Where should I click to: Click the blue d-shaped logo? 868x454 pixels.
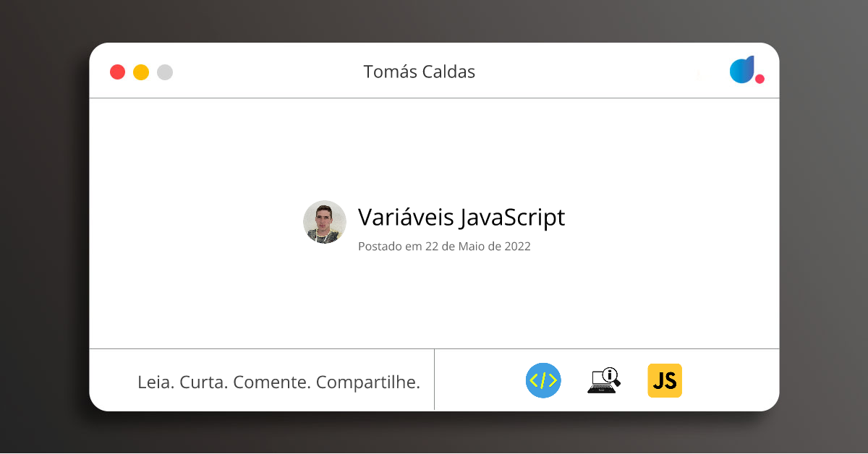(x=742, y=69)
